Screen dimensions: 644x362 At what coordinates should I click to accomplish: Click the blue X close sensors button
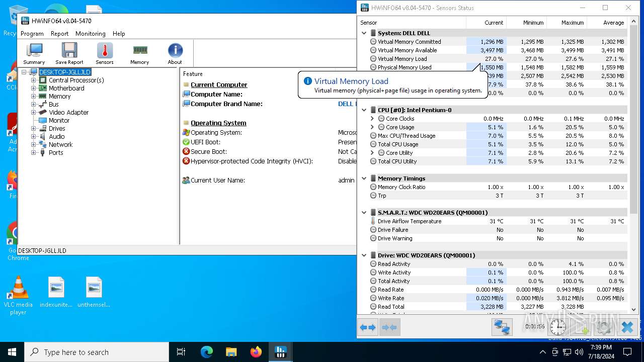(627, 327)
